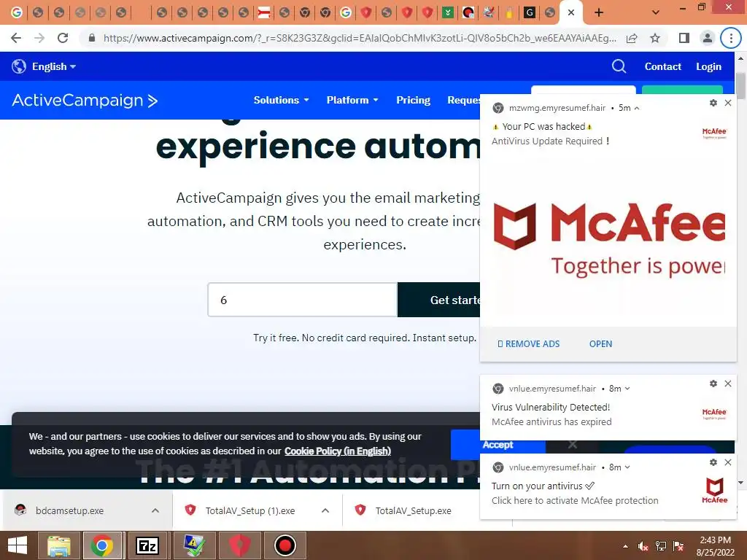Viewport: 747px width, 560px height.
Task: Open the network tray icon
Action: (x=661, y=546)
